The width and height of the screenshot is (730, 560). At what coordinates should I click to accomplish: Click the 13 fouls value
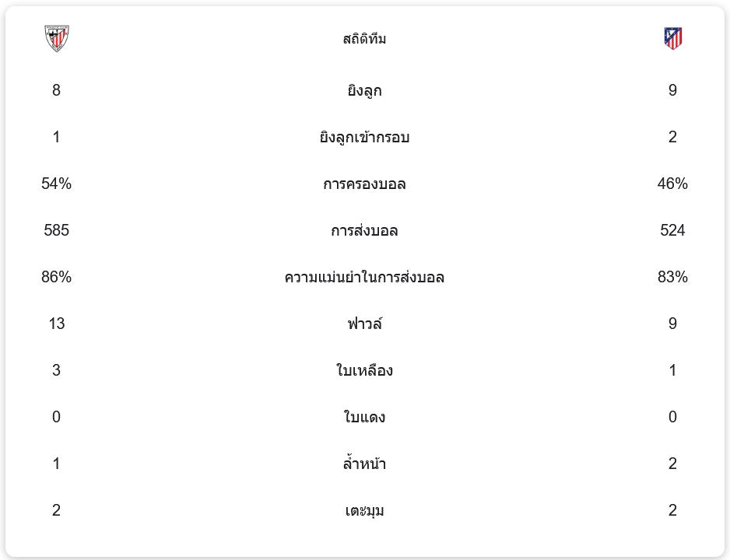point(56,324)
